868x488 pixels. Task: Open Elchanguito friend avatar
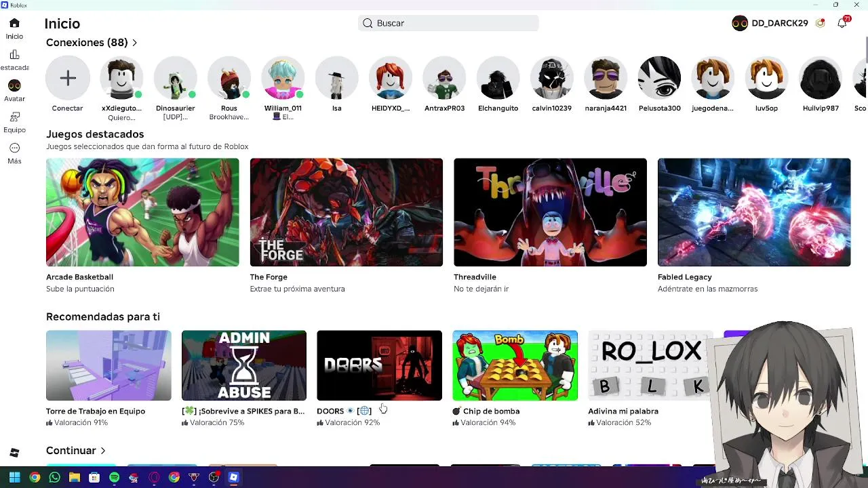coord(498,78)
